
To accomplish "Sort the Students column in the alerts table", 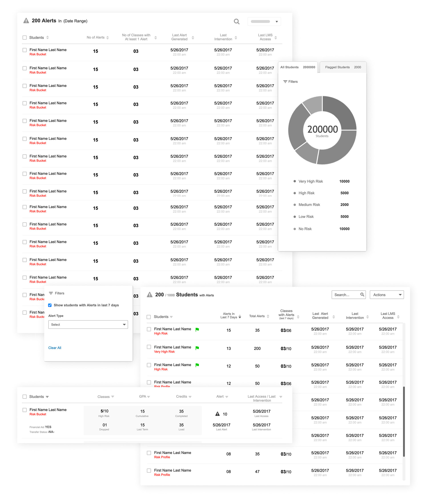I will [47, 38].
